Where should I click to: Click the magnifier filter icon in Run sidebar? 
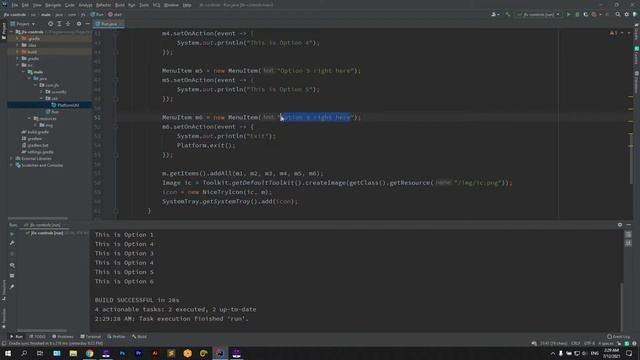(x=12, y=265)
